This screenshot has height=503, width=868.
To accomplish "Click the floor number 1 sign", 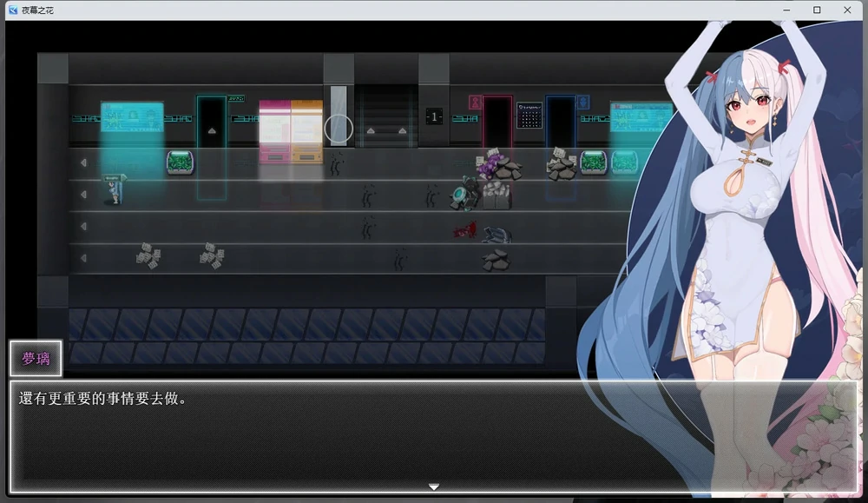I will click(434, 116).
